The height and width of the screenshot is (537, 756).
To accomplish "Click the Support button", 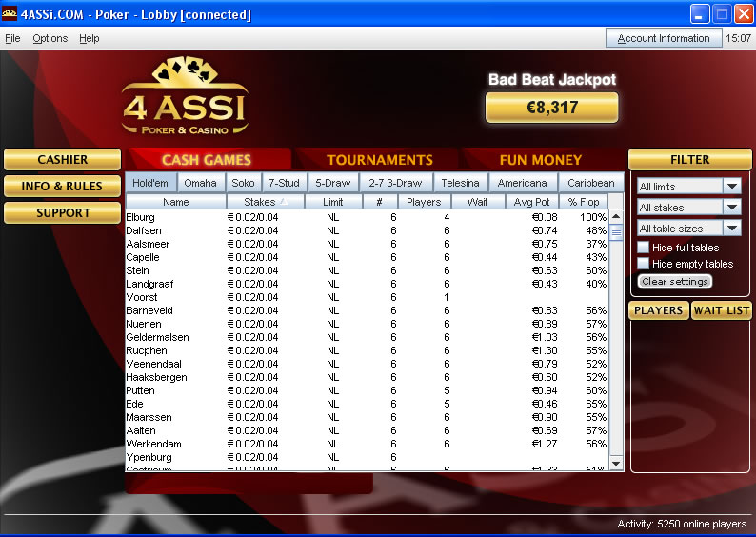I will tap(62, 212).
